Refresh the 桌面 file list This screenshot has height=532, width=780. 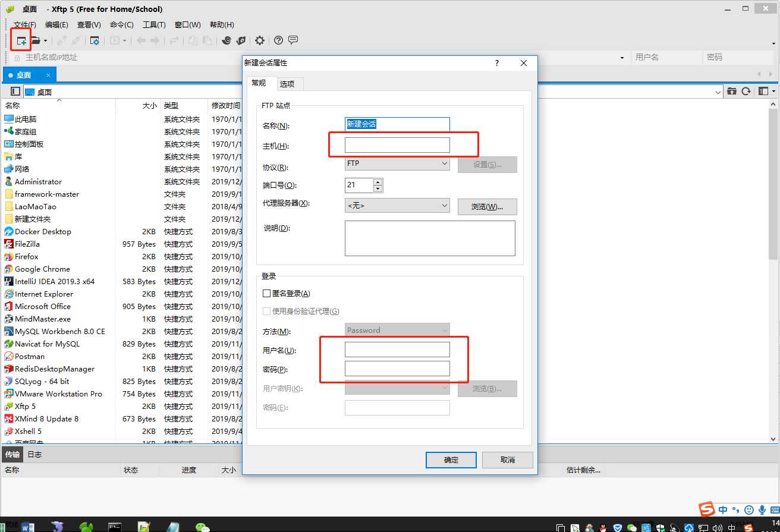pyautogui.click(x=746, y=92)
